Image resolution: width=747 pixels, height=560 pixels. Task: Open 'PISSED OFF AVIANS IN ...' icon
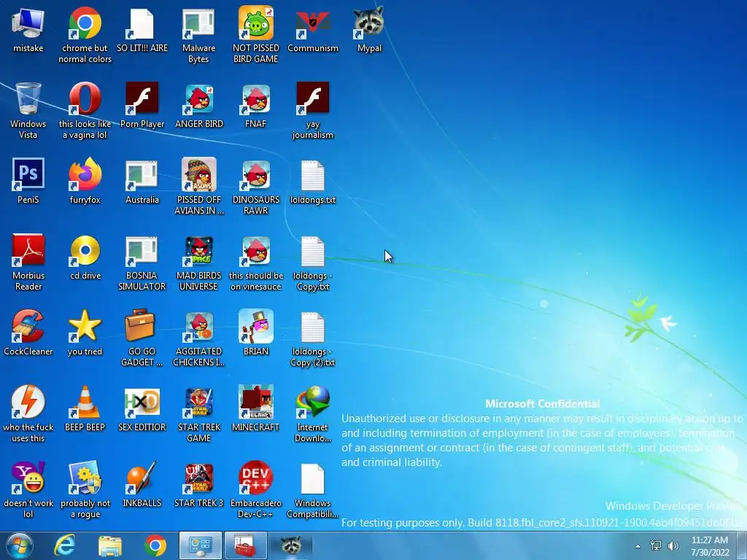coord(198,174)
